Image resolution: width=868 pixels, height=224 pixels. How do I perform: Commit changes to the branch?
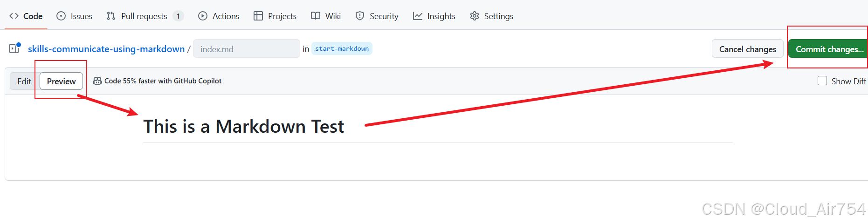click(x=828, y=49)
